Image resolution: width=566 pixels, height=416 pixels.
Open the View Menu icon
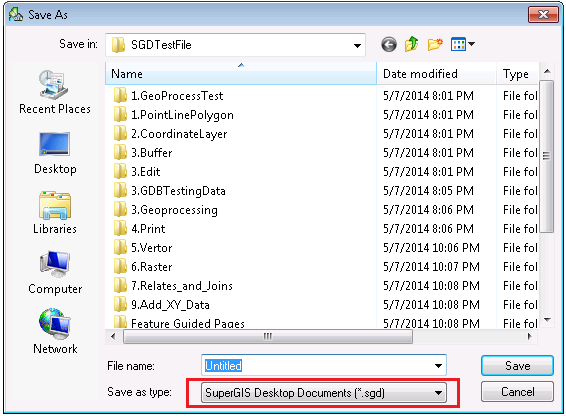click(462, 45)
